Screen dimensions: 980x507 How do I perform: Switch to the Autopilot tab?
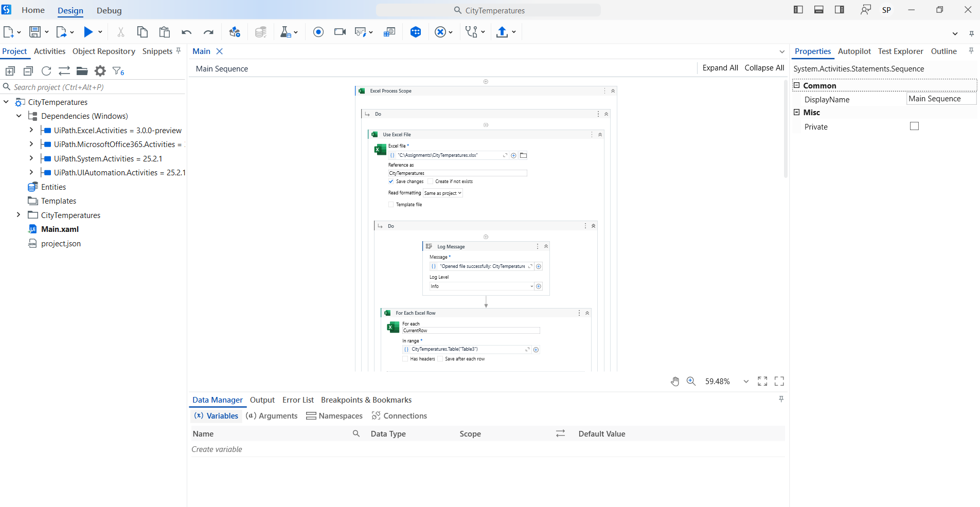point(854,51)
